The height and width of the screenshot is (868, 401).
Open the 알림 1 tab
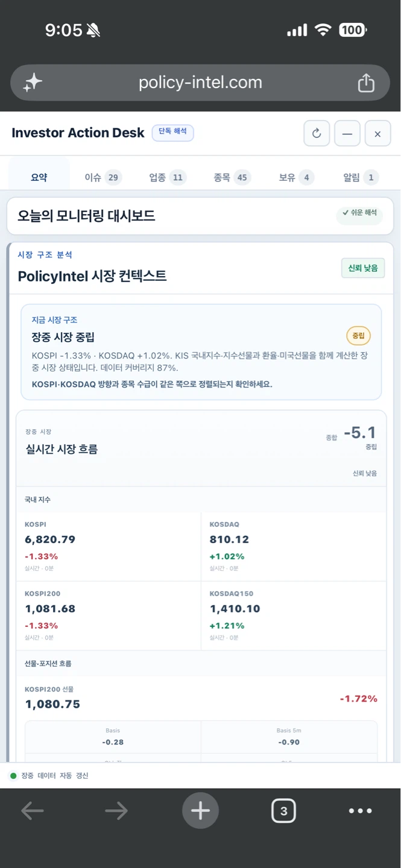pos(361,177)
